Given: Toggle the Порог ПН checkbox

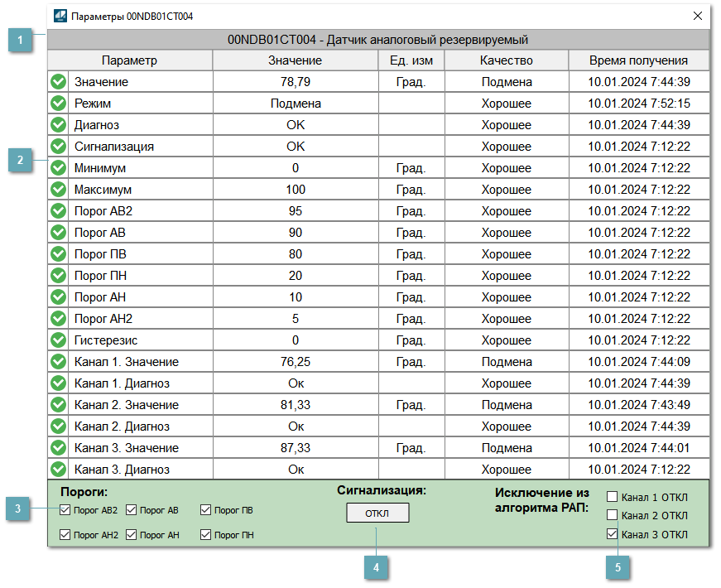Looking at the screenshot, I should click(206, 535).
